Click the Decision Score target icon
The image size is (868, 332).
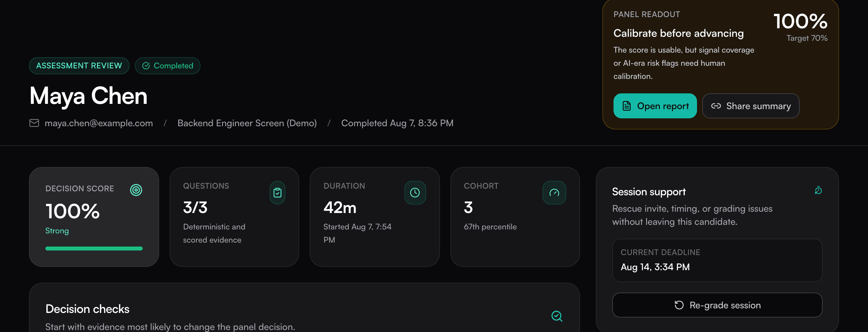(x=136, y=190)
